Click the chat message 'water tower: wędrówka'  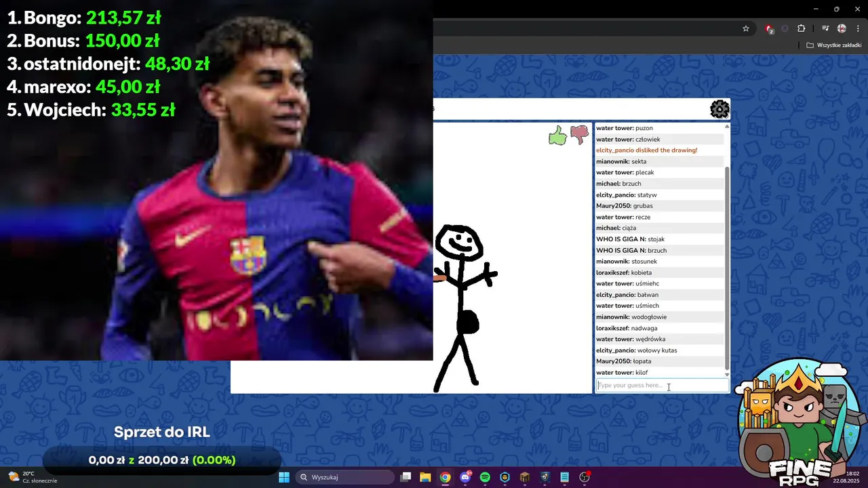(631, 339)
